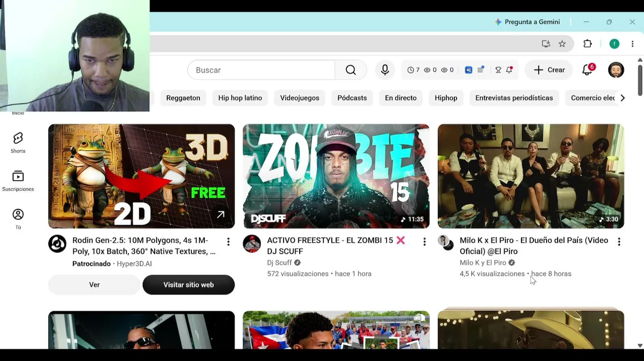Open options menu for Rodin Gen-2.5 ad

228,242
